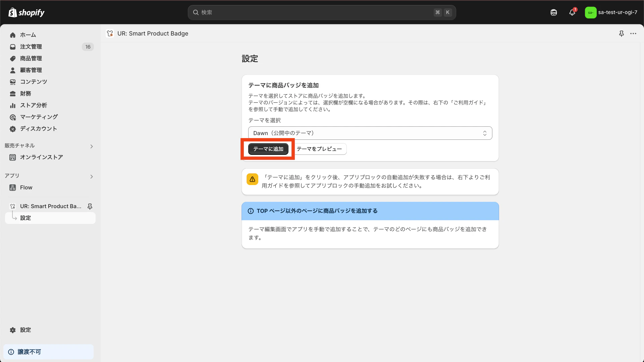
Task: Click the コンテンツ sidebar icon
Action: [x=13, y=82]
